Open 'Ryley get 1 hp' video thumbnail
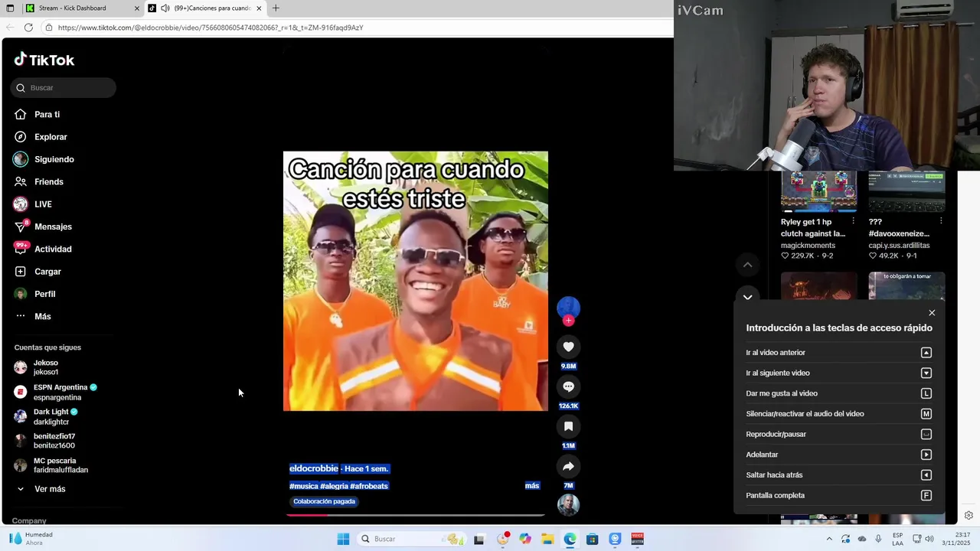The image size is (980, 551). click(818, 191)
